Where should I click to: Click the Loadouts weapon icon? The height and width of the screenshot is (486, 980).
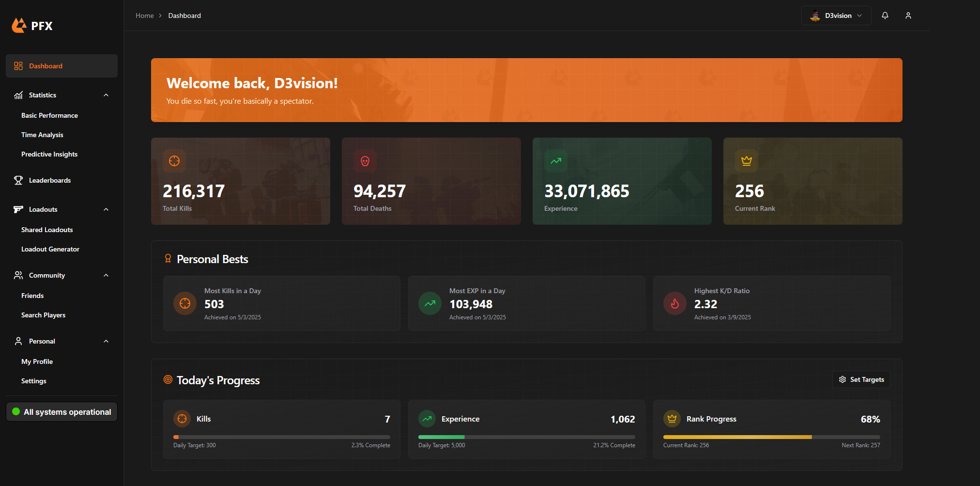[x=18, y=209]
